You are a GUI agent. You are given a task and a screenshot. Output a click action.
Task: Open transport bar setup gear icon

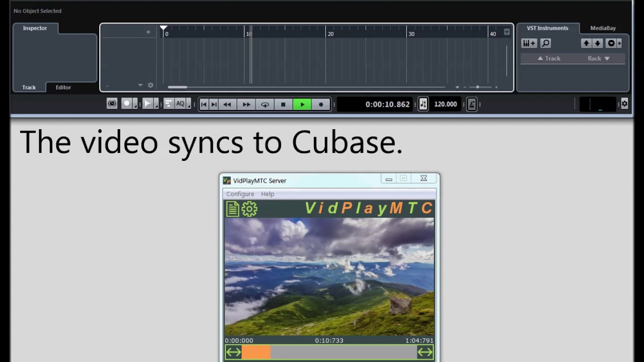[624, 104]
